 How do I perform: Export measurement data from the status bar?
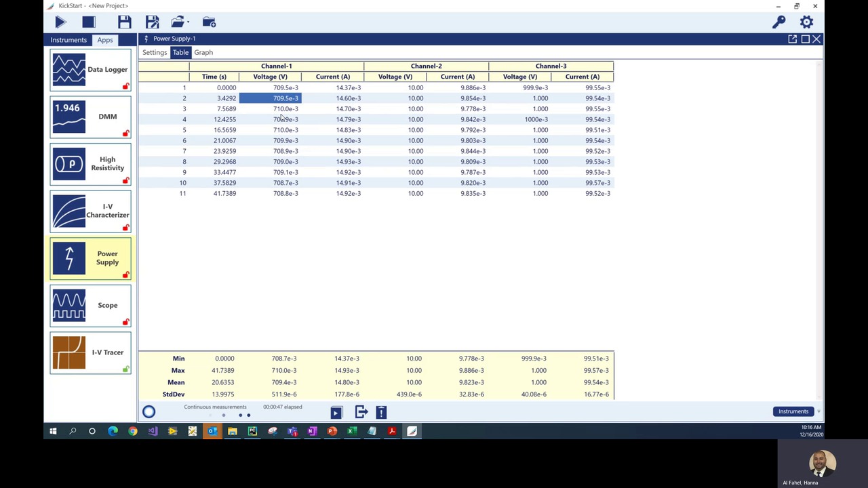(x=361, y=412)
